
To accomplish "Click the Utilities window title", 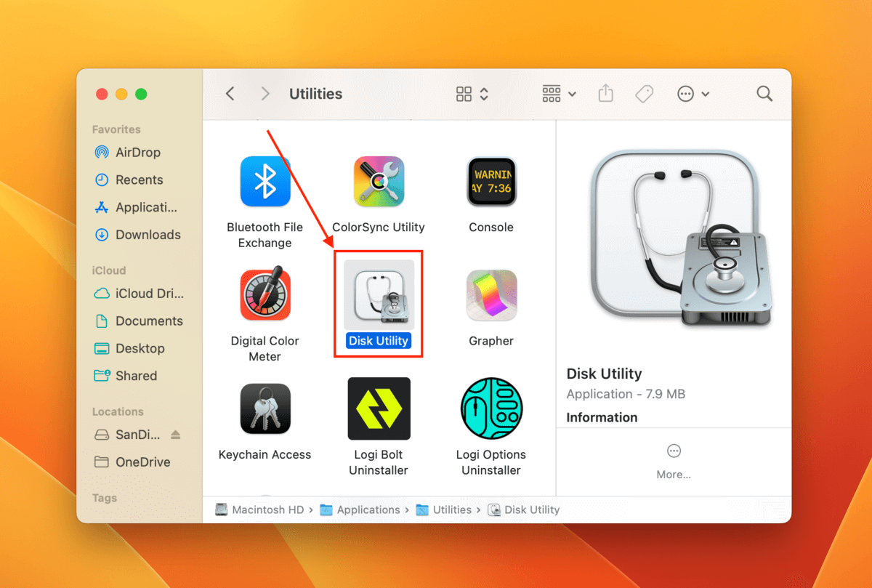I will 315,94.
